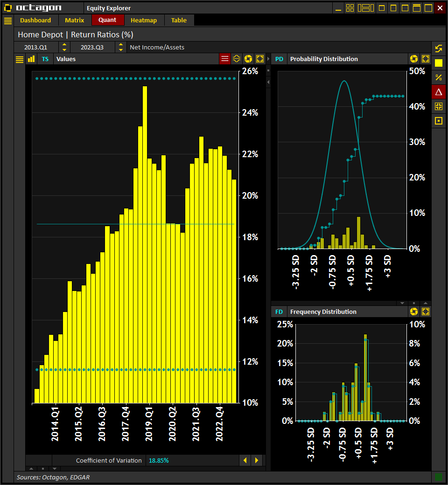Maximize the Values chart panel
Image resolution: width=448 pixels, height=485 pixels.
click(260, 59)
